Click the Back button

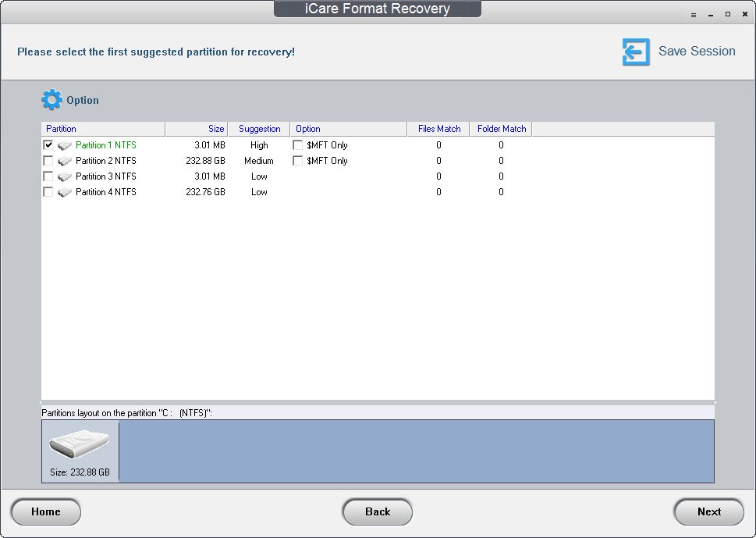click(x=378, y=511)
